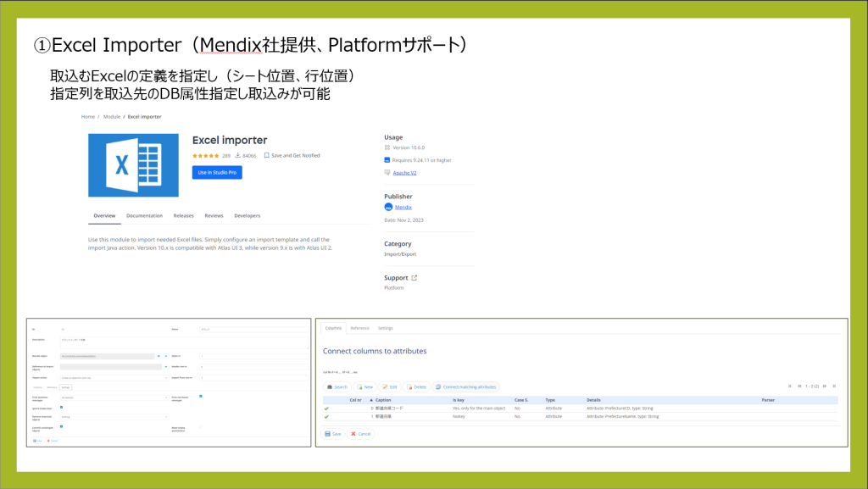Click the Excel importer module logo
This screenshot has height=489, width=868.
[133, 164]
